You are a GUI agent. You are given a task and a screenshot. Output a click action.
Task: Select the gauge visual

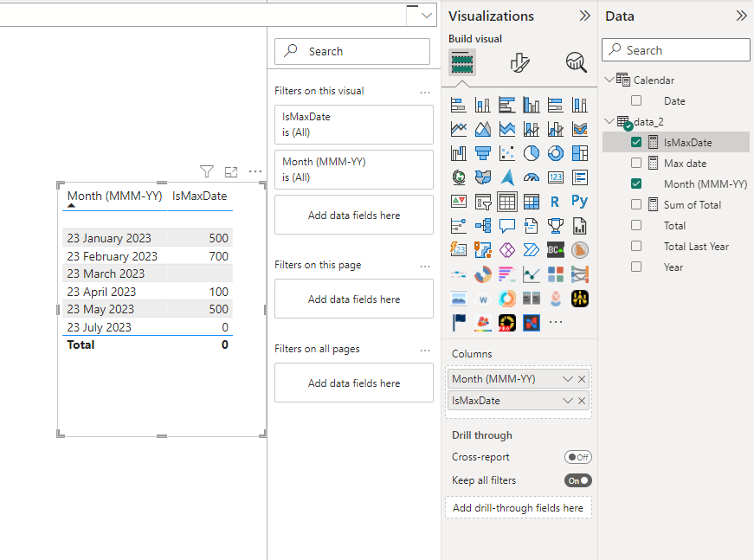[532, 177]
